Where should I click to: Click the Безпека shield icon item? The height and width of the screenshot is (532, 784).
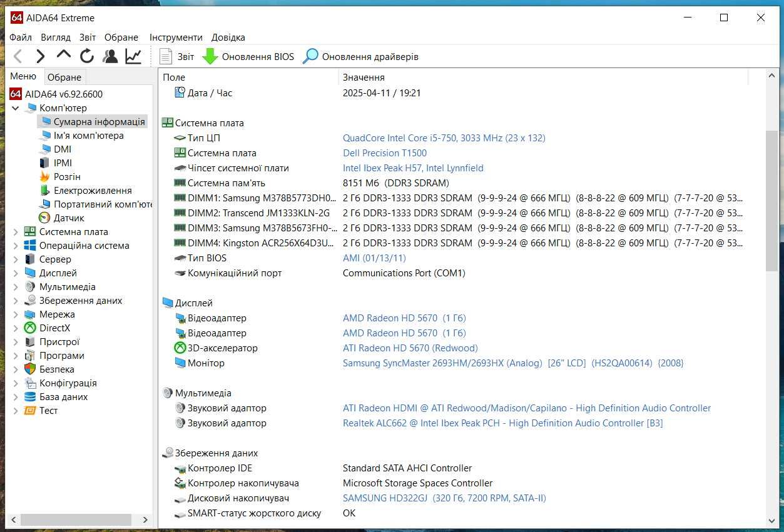pyautogui.click(x=56, y=369)
